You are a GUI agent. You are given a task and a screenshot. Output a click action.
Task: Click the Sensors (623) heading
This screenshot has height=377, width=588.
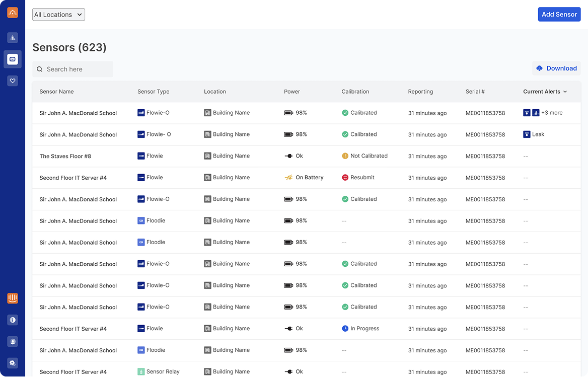(x=69, y=48)
